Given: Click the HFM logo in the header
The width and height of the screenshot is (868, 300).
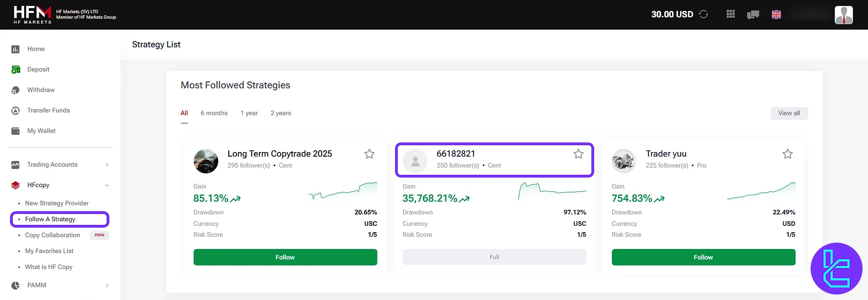Looking at the screenshot, I should [32, 15].
